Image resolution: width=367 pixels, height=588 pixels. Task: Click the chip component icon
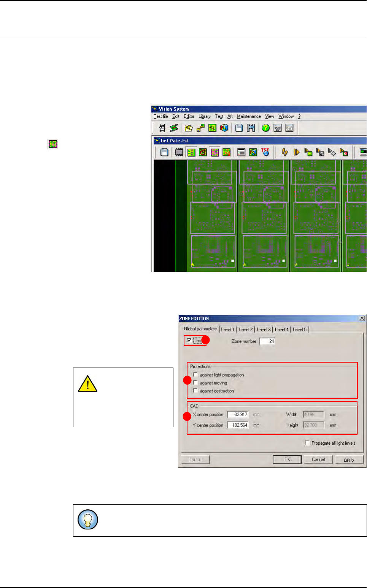click(179, 152)
